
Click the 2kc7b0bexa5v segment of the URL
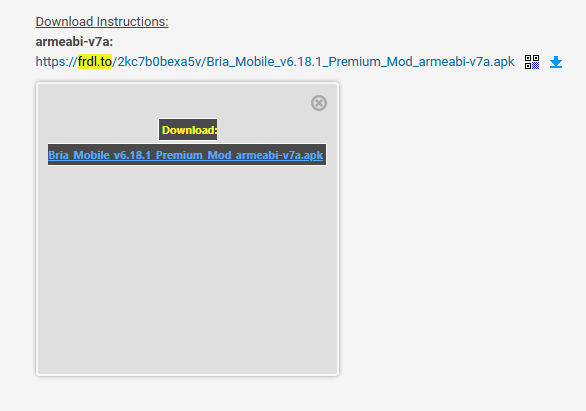(160, 62)
